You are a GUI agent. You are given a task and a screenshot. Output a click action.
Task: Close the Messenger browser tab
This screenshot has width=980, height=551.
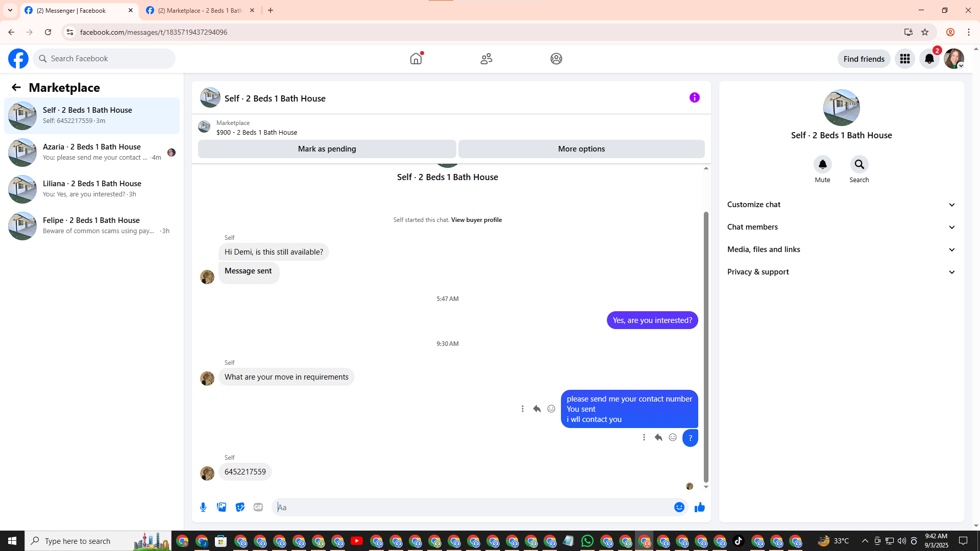click(x=131, y=10)
